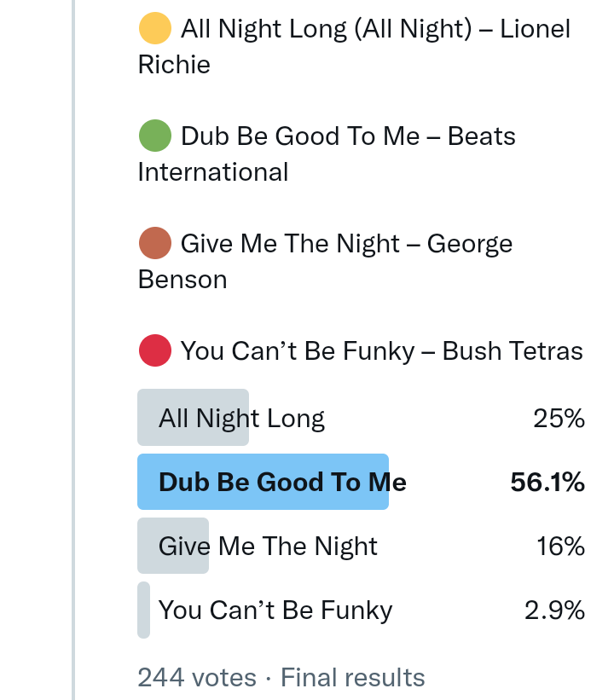Click the 'Final results' label
The height and width of the screenshot is (700, 614).
352,678
